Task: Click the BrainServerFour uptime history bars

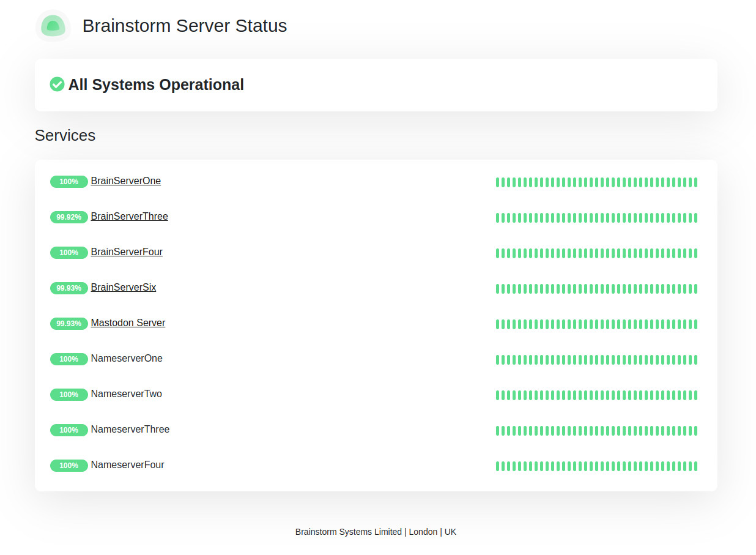Action: (596, 253)
